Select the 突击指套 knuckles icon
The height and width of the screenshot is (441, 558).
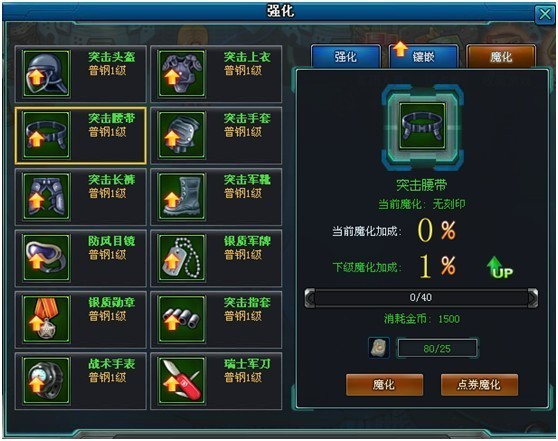click(182, 319)
